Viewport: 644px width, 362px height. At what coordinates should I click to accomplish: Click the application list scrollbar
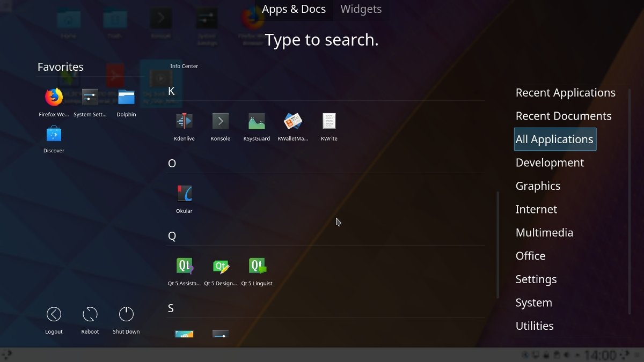(498, 244)
